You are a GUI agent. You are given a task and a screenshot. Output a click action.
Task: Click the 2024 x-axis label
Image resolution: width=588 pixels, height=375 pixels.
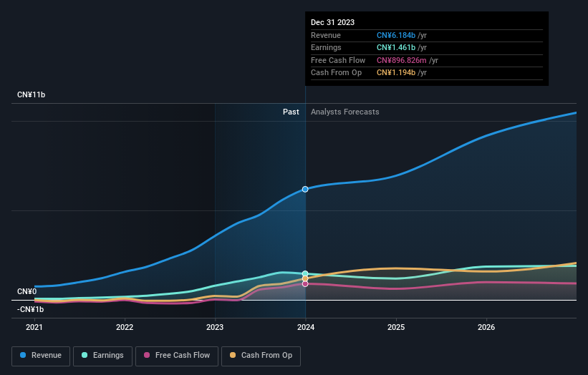click(x=306, y=327)
